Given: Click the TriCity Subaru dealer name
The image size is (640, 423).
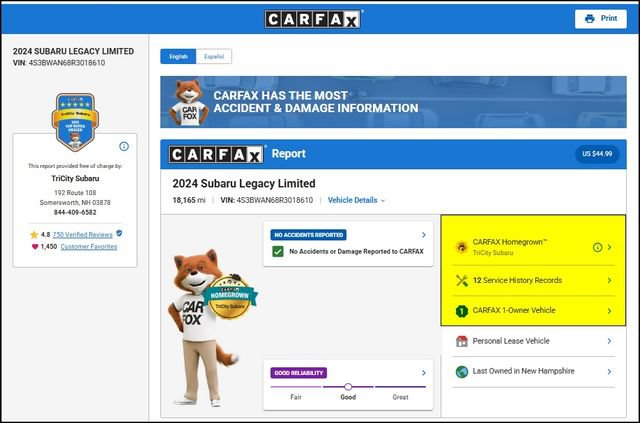Looking at the screenshot, I should (x=75, y=178).
